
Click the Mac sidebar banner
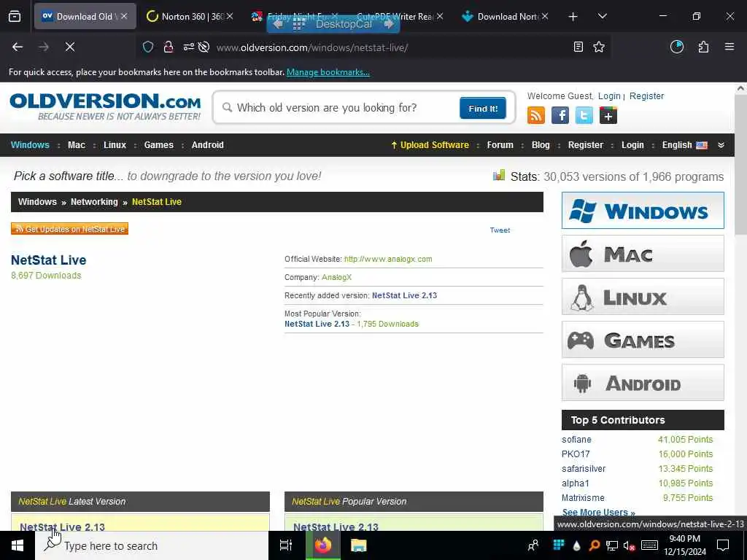(643, 254)
